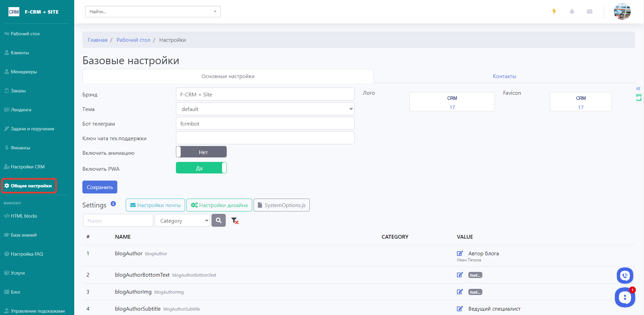The image size is (644, 315).
Task: Collapse panel with double chevron icon
Action: [x=638, y=89]
